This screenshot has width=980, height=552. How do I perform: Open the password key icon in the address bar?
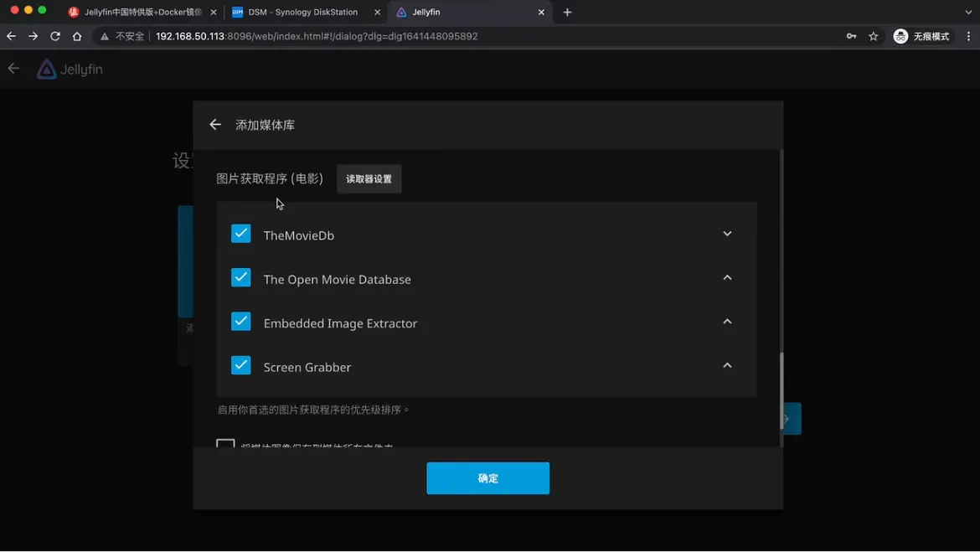[852, 36]
